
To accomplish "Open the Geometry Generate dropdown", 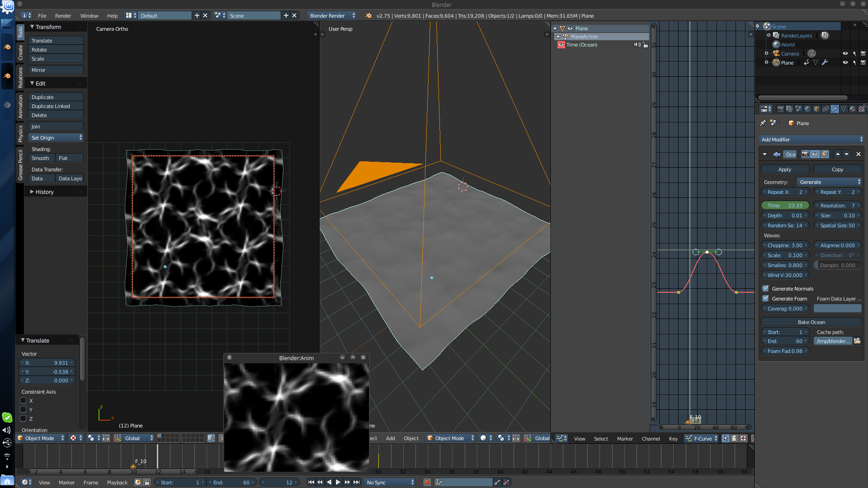I will (830, 182).
